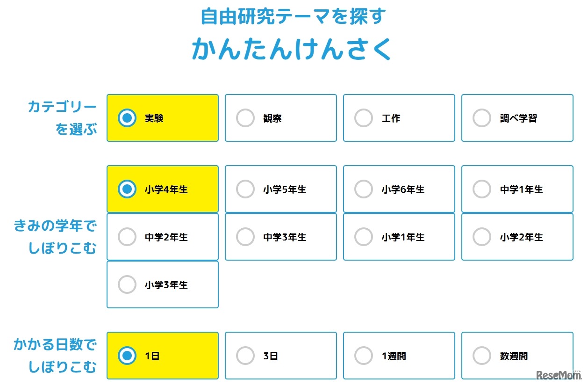Select grade 小学4年生
The width and height of the screenshot is (588, 386).
tap(162, 189)
